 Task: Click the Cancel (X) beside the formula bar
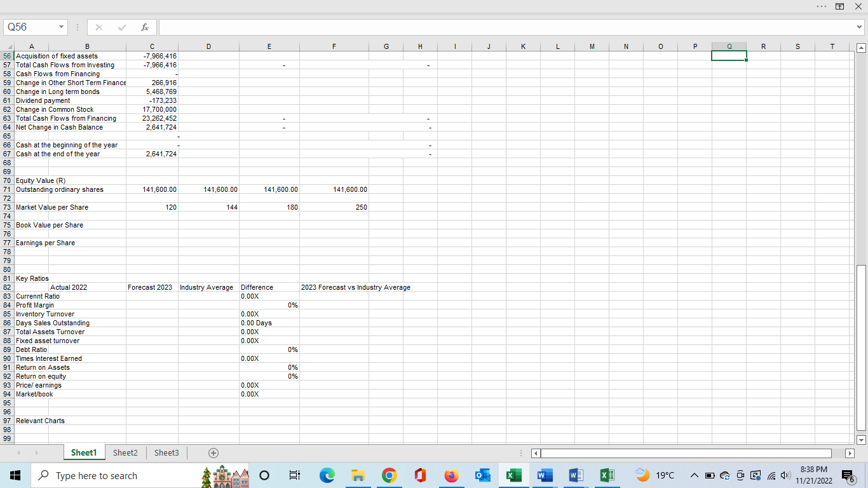point(98,27)
